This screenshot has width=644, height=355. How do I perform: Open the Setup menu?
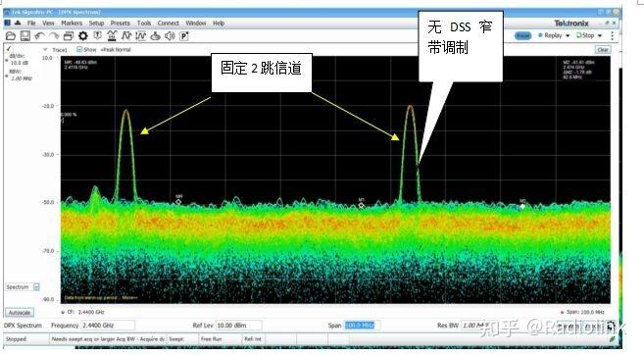coord(96,23)
